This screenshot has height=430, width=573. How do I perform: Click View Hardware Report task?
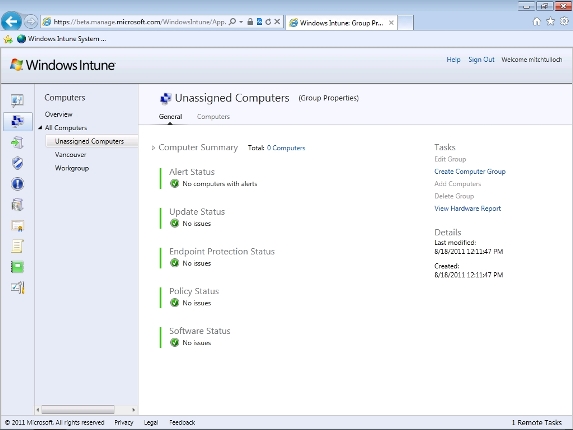coord(467,209)
